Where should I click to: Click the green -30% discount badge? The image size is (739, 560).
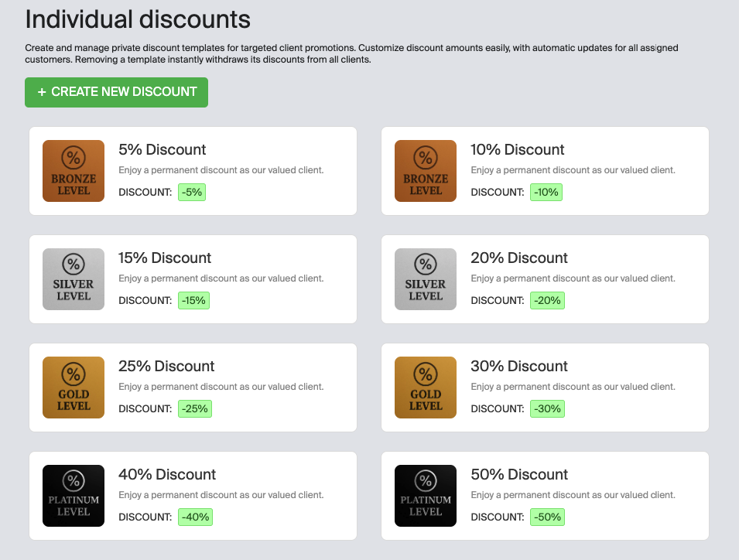tap(547, 408)
